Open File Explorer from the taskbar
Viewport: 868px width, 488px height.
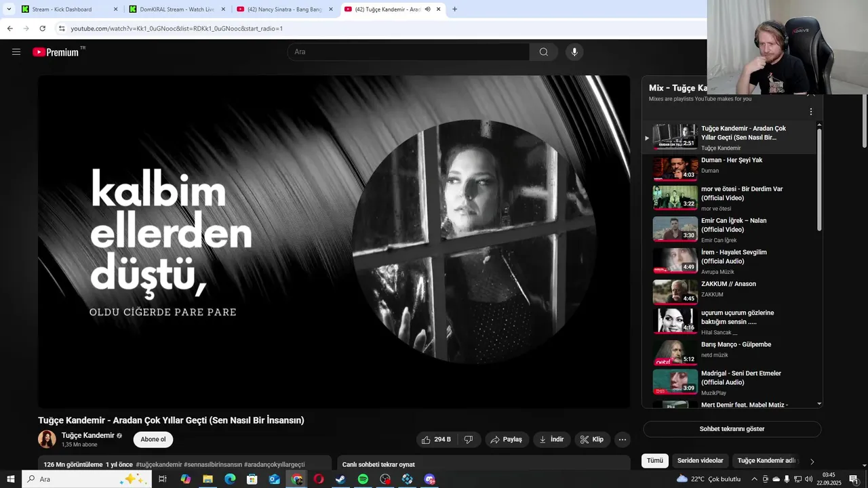208,479
